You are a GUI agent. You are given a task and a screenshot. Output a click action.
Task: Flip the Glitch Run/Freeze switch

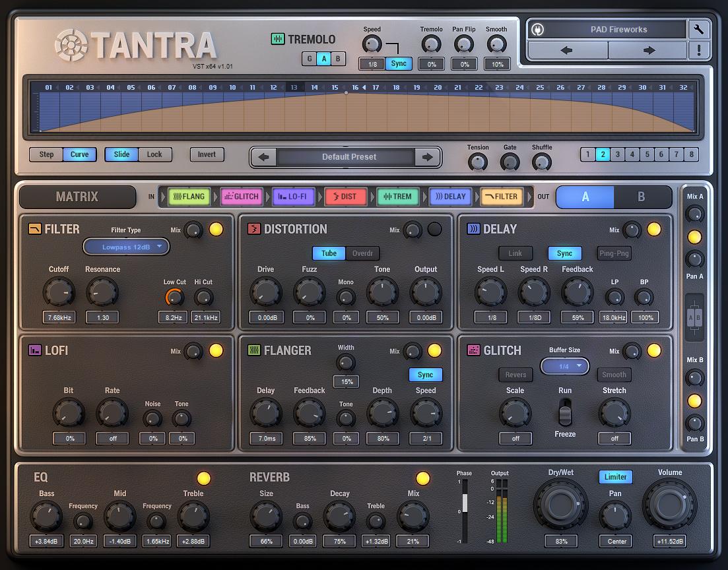pyautogui.click(x=565, y=412)
